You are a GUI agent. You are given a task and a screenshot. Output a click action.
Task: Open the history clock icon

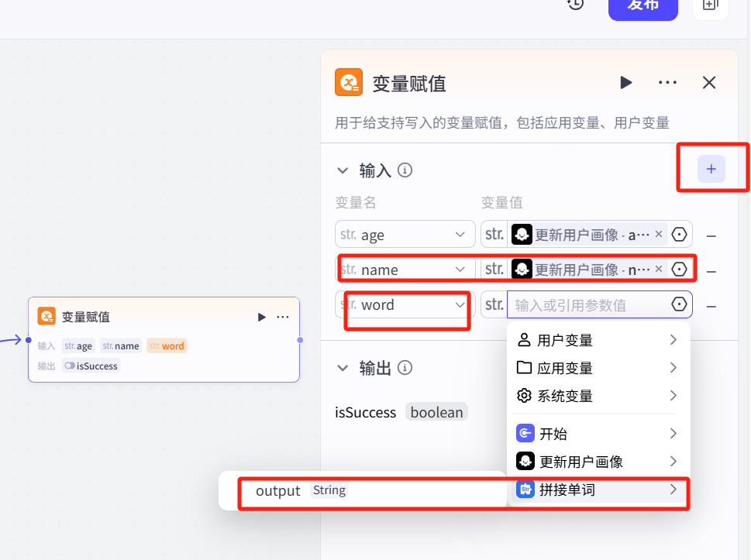(575, 4)
